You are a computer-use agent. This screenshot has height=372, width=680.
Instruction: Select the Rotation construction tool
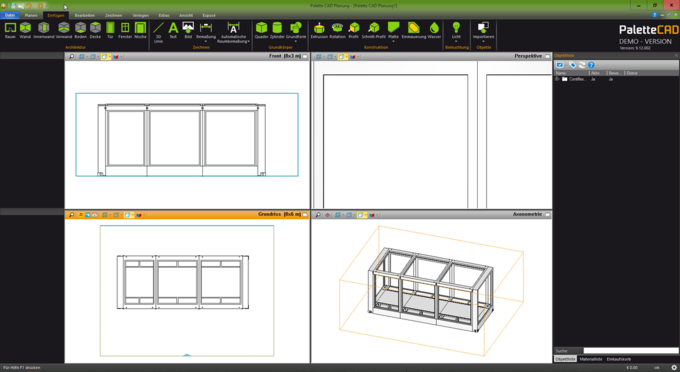point(337,30)
